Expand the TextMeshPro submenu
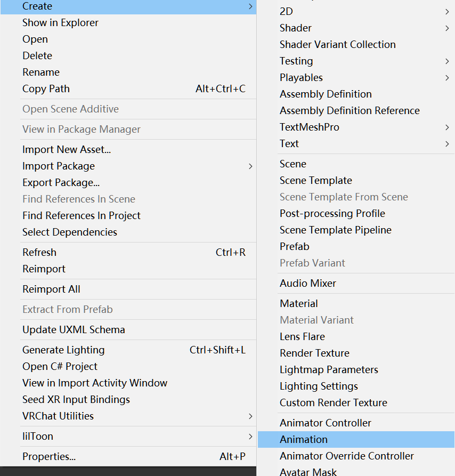 coord(310,127)
